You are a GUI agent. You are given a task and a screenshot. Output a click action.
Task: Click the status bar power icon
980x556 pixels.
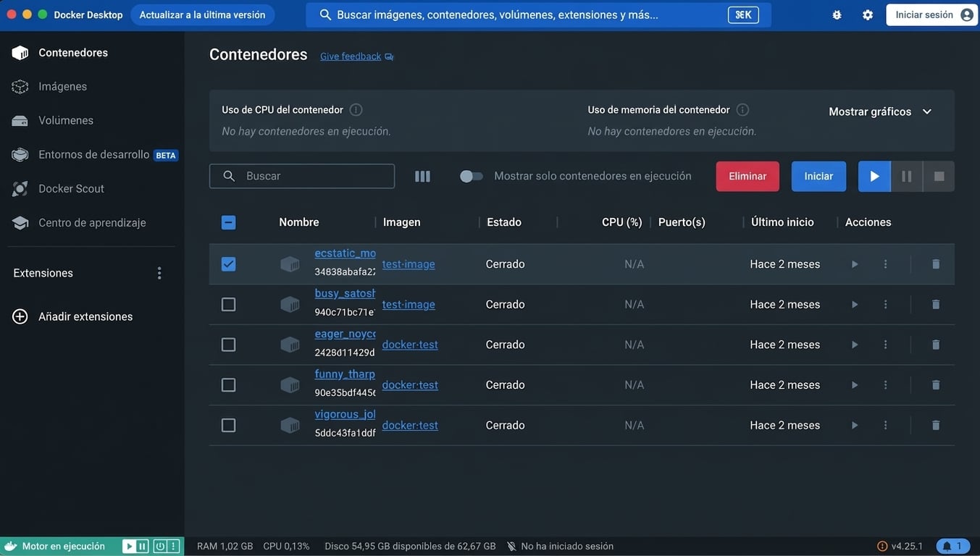click(x=159, y=547)
